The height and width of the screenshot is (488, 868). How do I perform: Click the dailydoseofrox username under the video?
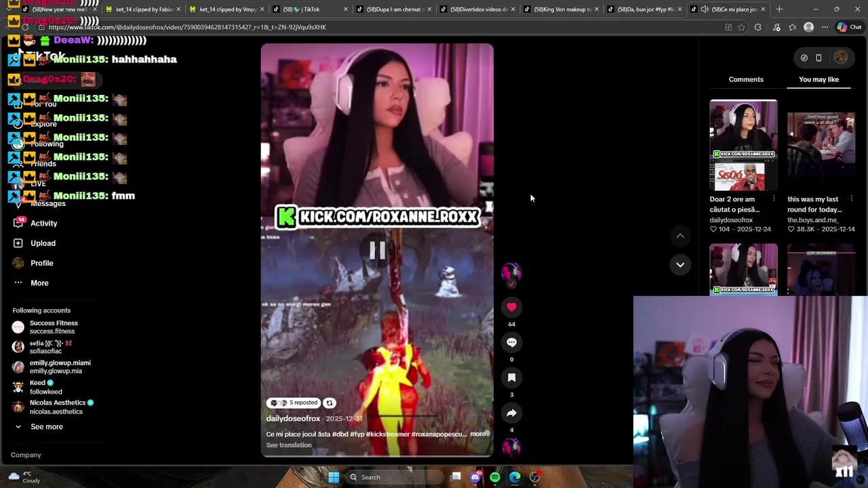(293, 419)
